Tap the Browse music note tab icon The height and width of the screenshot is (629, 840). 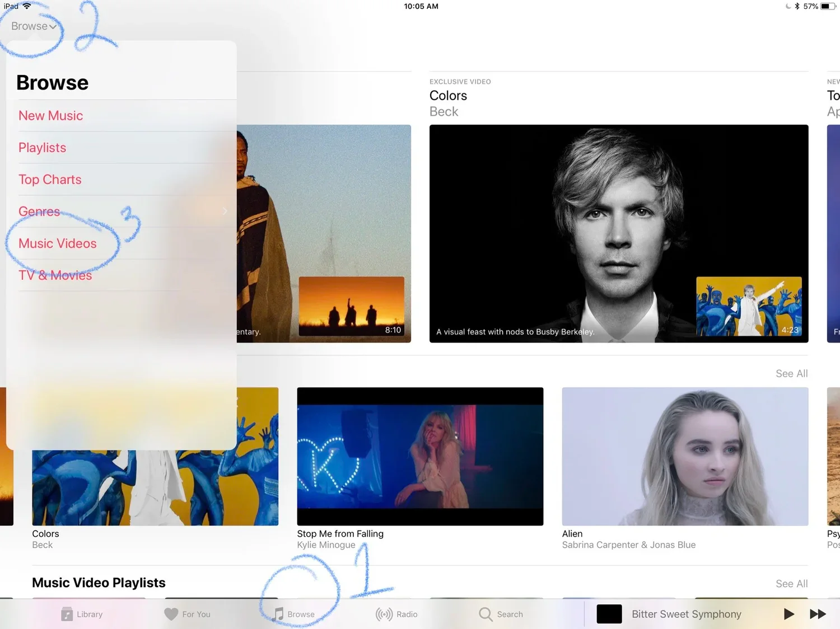(278, 614)
